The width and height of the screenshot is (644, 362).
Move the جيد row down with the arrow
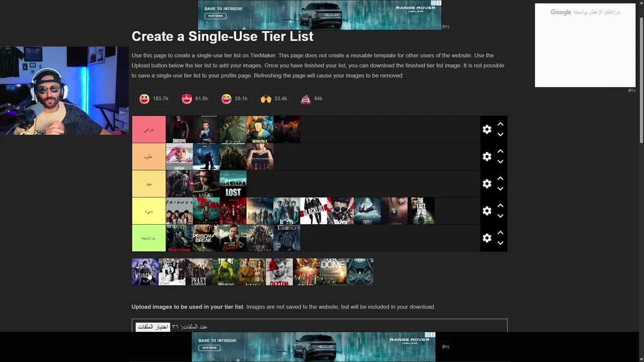pos(500,189)
